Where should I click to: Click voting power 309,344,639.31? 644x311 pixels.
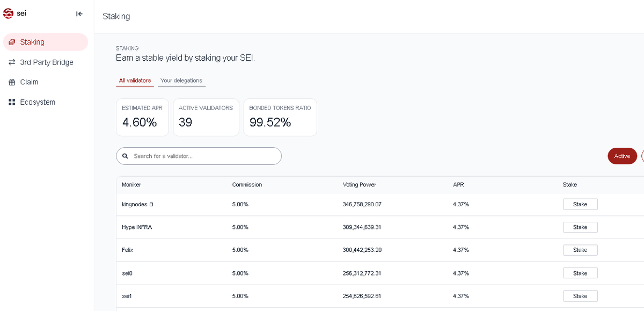pyautogui.click(x=362, y=227)
